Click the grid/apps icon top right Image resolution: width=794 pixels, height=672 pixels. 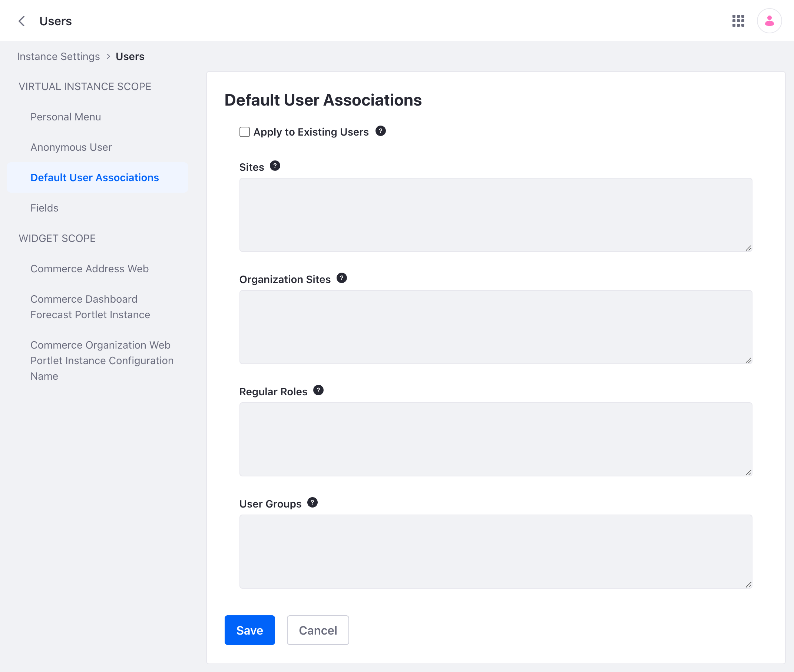coord(739,21)
